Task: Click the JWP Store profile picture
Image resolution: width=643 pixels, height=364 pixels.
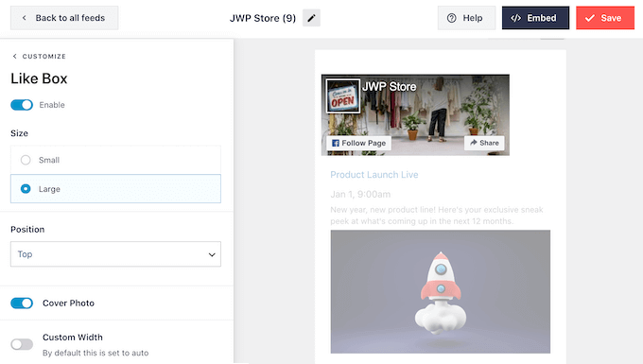Action: [x=343, y=95]
